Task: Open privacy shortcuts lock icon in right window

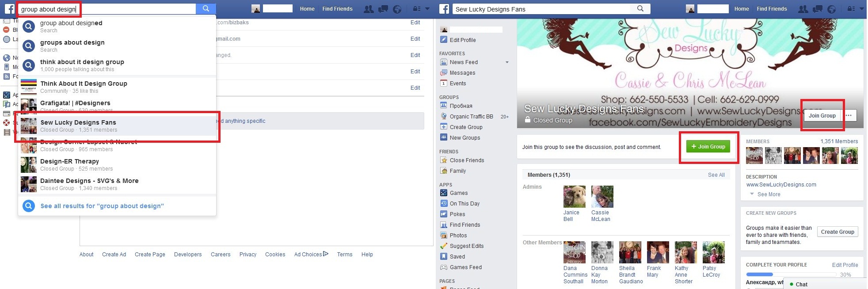Action: 851,9
